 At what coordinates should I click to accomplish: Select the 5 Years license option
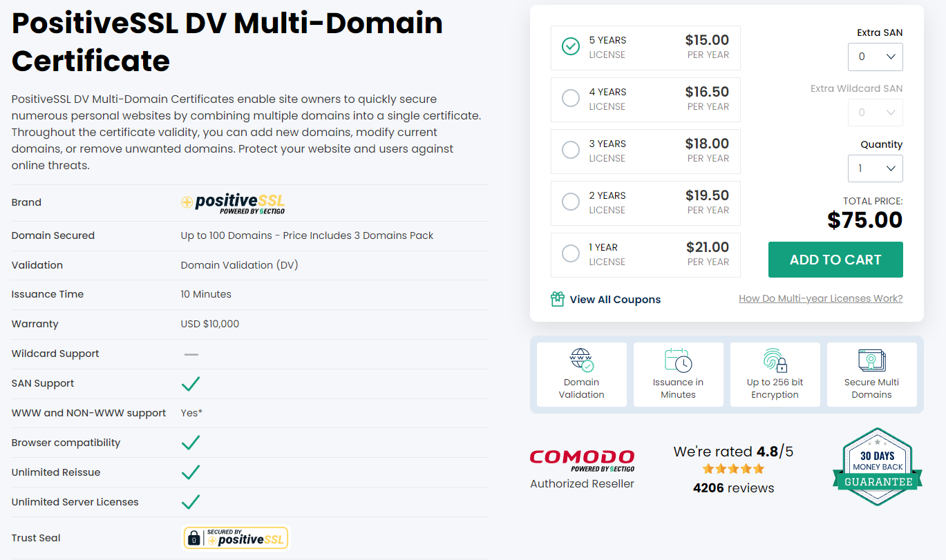point(645,48)
